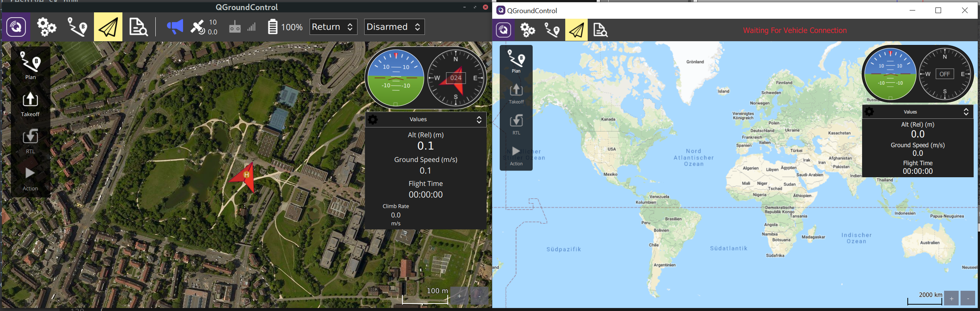Screen dimensions: 980x311
Task: Select Fly view paper plane in right window
Action: click(576, 30)
